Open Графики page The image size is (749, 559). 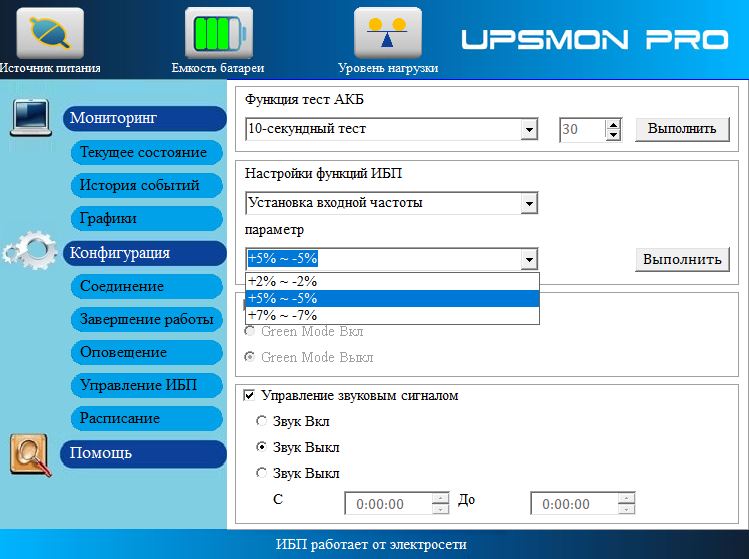147,218
